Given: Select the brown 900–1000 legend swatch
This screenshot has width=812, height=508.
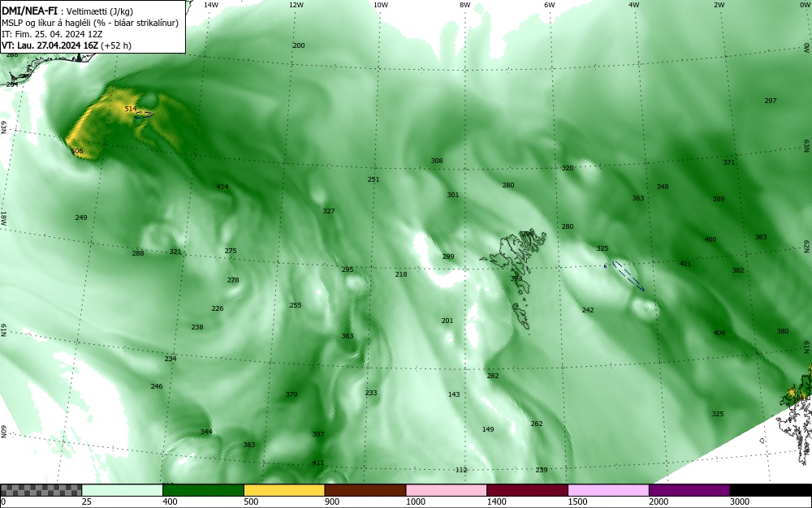Looking at the screenshot, I should (365, 490).
